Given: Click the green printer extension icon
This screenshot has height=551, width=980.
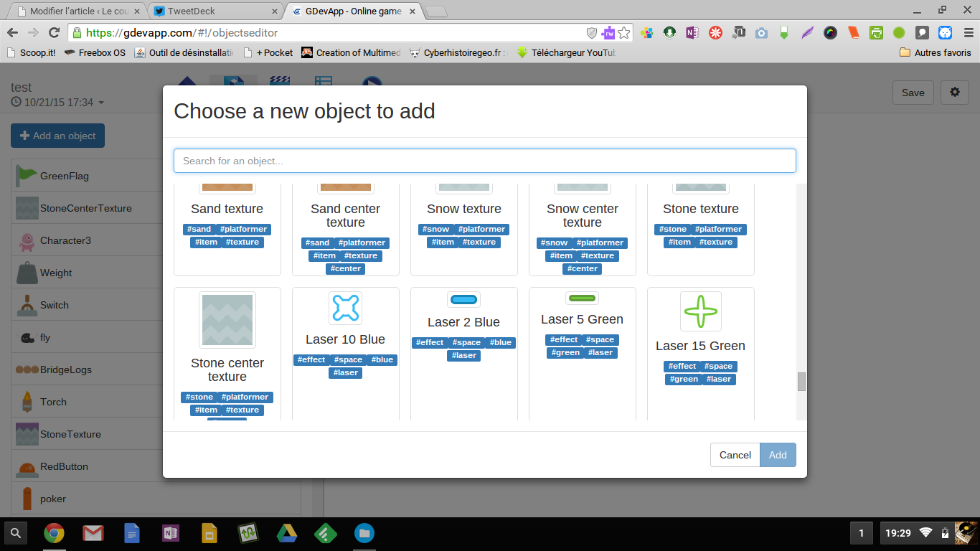Looking at the screenshot, I should click(876, 32).
